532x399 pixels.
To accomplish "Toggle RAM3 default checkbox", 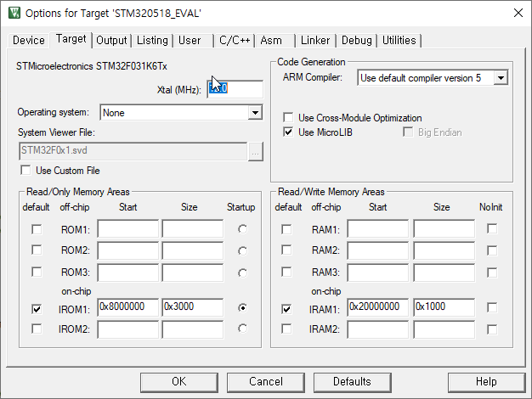I will click(x=286, y=272).
